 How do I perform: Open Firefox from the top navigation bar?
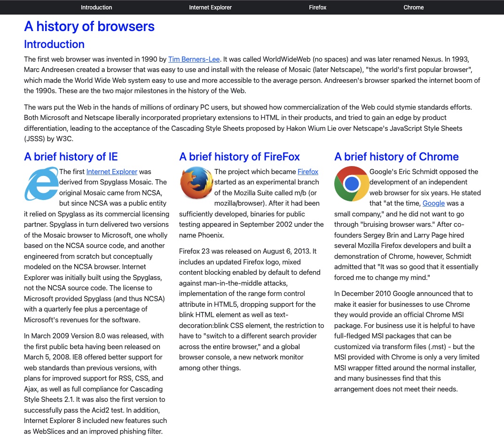318,8
